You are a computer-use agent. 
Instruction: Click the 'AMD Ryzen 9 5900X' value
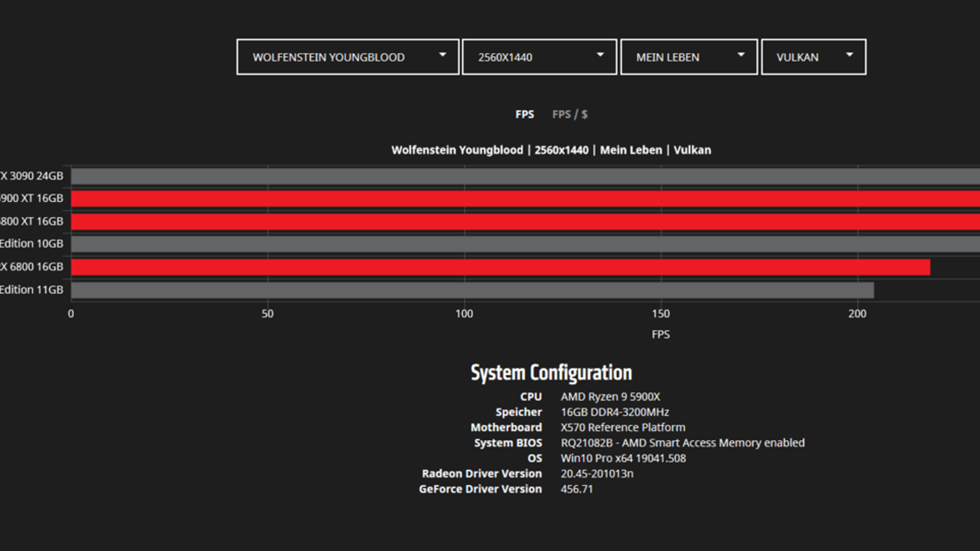(611, 397)
